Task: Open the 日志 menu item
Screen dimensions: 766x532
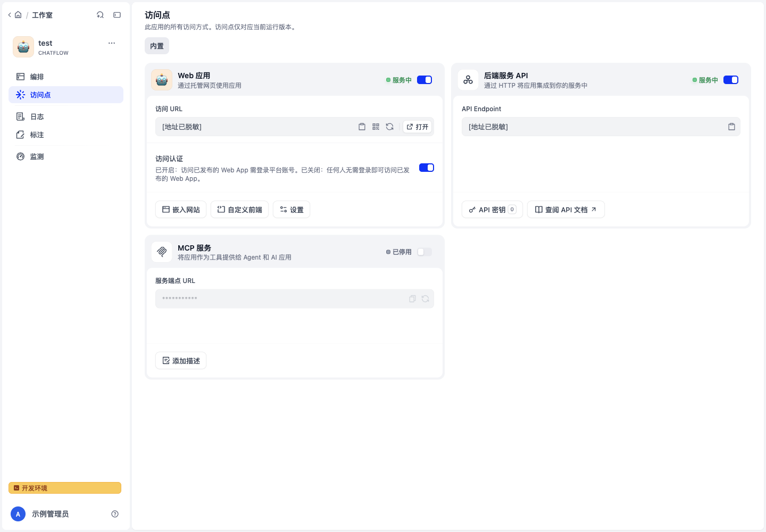Action: point(66,117)
